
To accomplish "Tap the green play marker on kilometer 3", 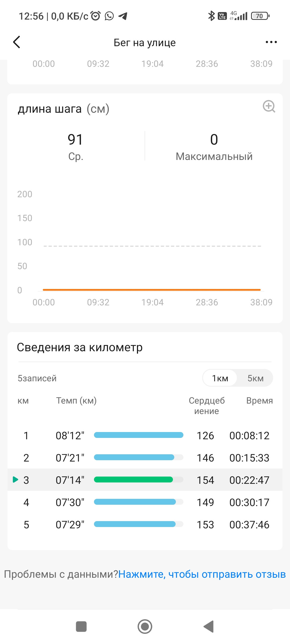I will (x=16, y=480).
